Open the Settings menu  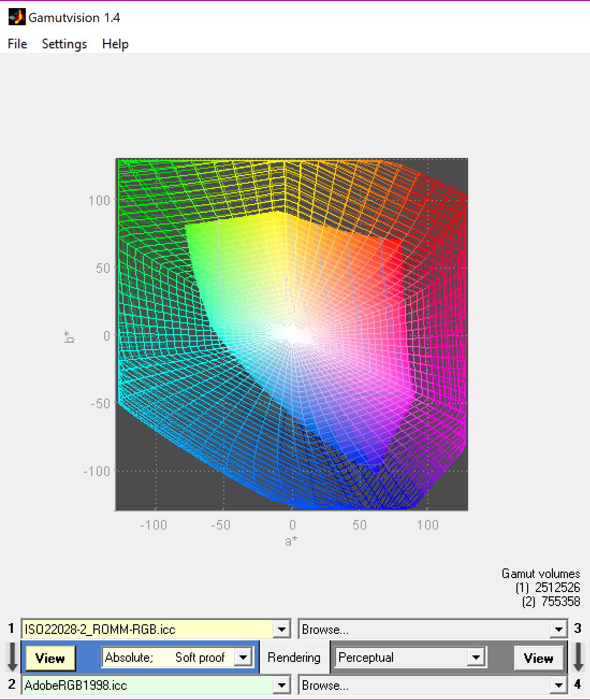coord(64,44)
